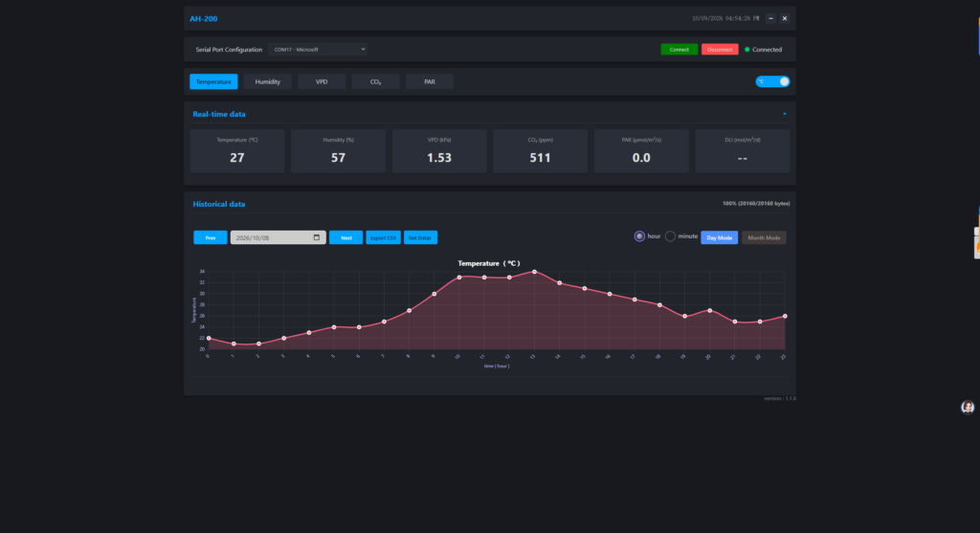Click the Humidity (%) card showing 57

[x=338, y=151]
